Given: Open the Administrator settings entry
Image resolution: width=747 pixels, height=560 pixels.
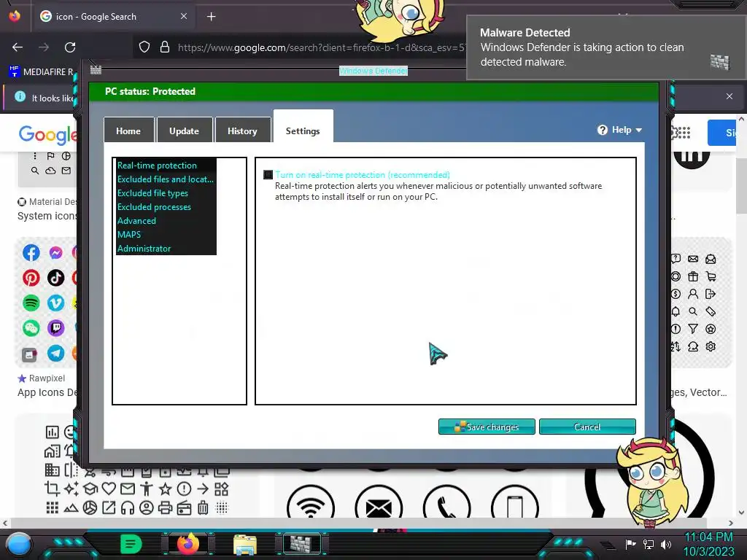Looking at the screenshot, I should pos(144,248).
